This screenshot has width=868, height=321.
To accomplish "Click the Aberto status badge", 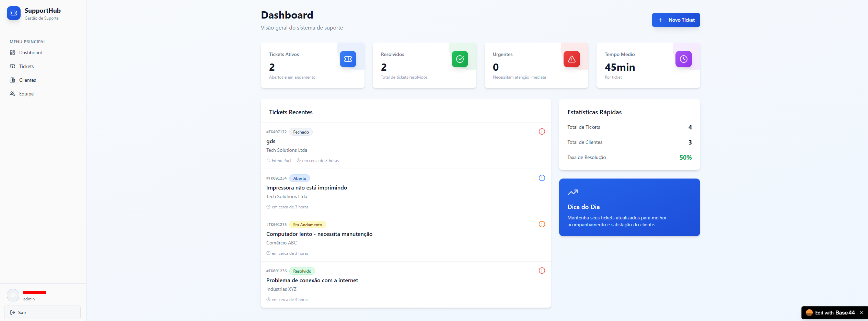I will [300, 179].
